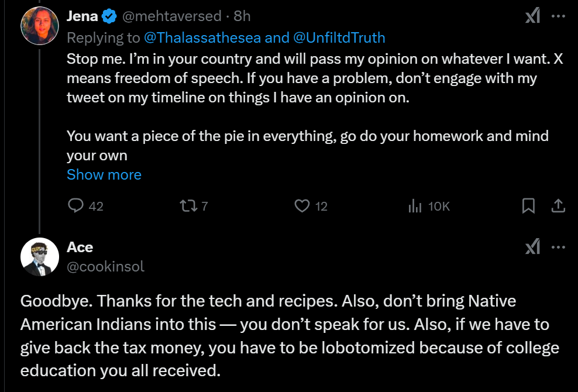578x392 pixels.
Task: Open the @Thalassathesea profile link
Action: click(202, 38)
